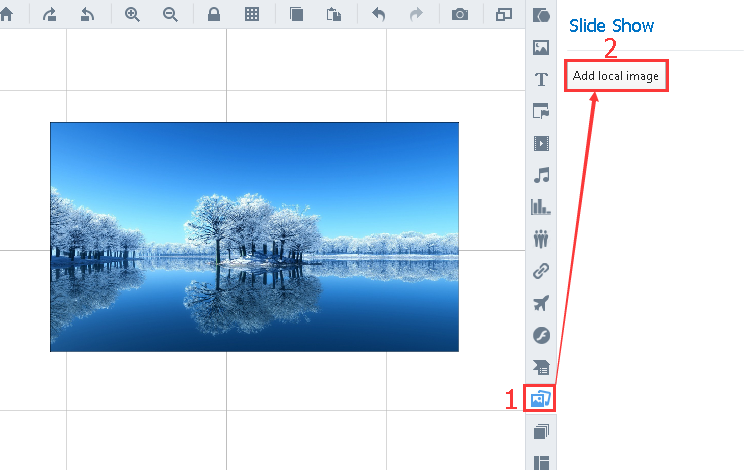The image size is (752, 470).
Task: Click the Home icon in toolbar
Action: (6, 15)
